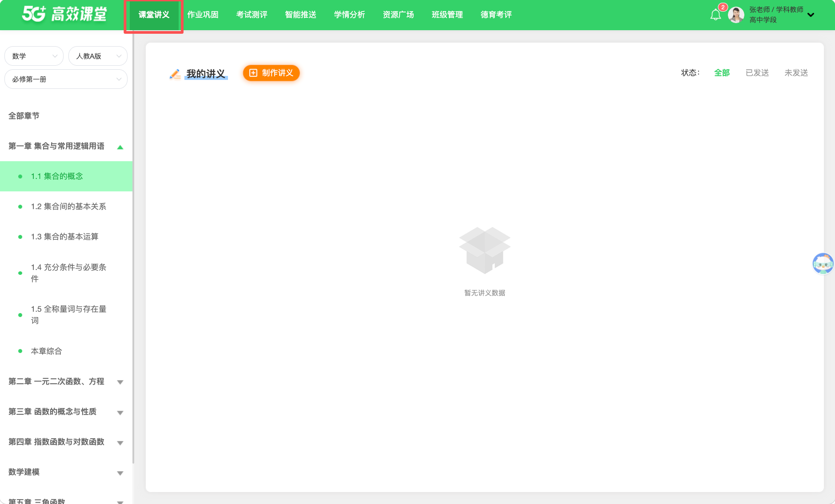Image resolution: width=835 pixels, height=504 pixels.
Task: Open the 数学 subject dropdown
Action: (x=34, y=56)
